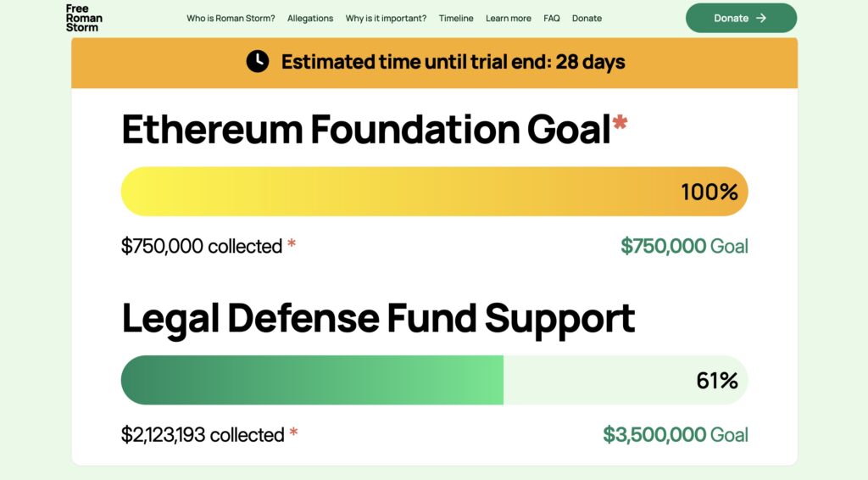Click the Estimated time until trial end banner
The height and width of the screenshot is (480, 868).
click(x=435, y=62)
